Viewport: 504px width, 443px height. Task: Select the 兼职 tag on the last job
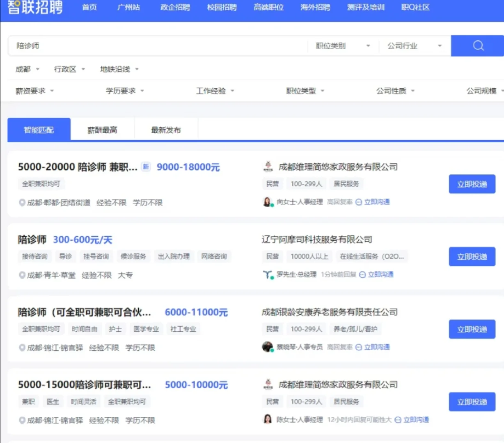click(x=28, y=401)
